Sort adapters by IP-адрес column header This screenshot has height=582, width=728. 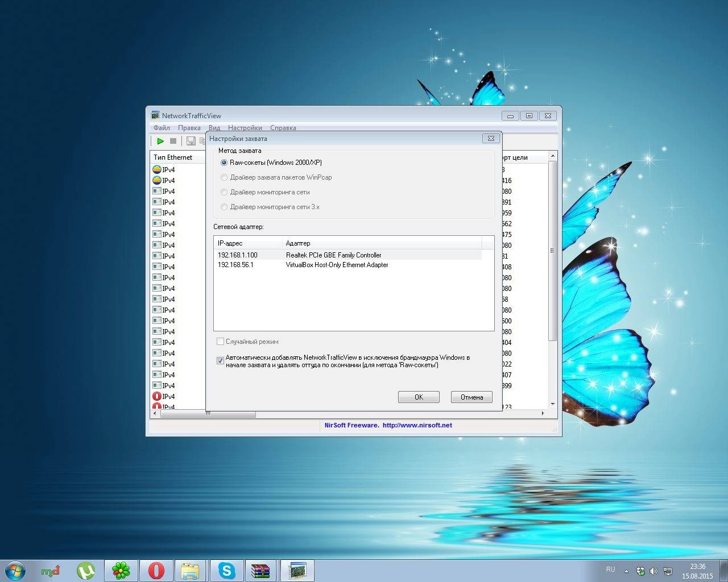248,243
